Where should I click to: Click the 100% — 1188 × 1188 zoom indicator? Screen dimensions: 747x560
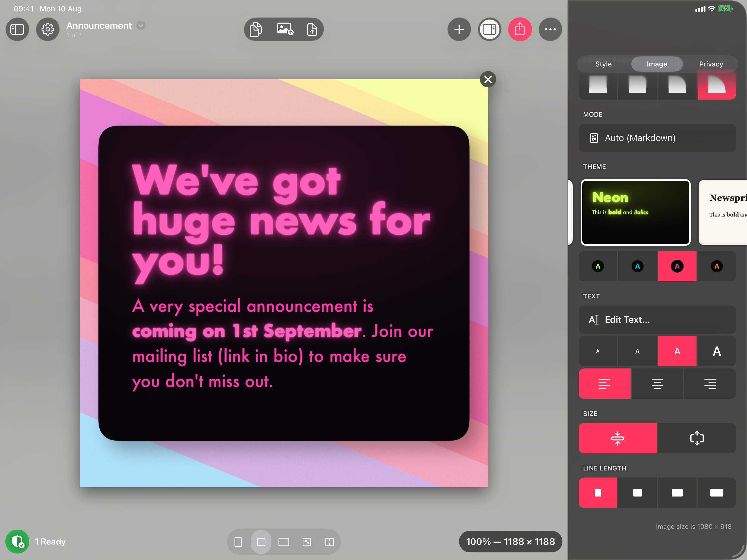(511, 542)
